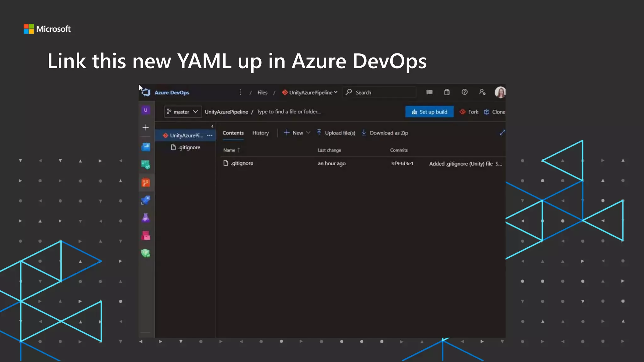Open Repos hub in sidebar
The height and width of the screenshot is (362, 644).
coord(146,183)
